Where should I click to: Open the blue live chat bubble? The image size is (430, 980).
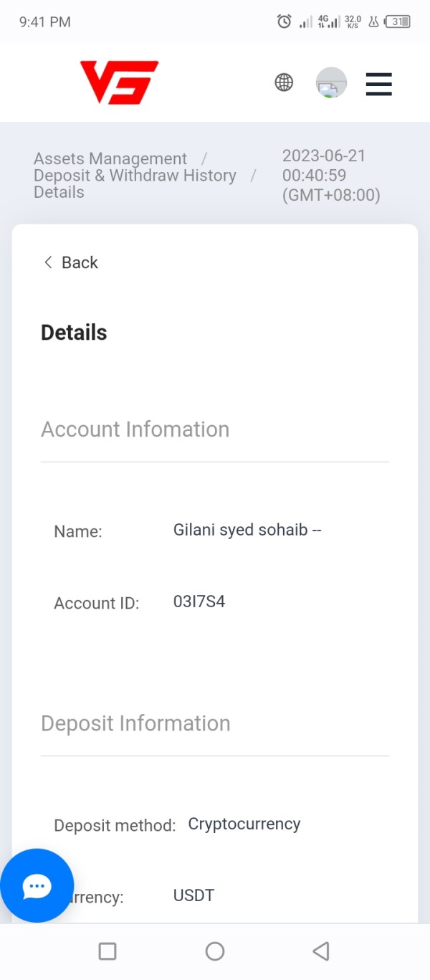(37, 886)
